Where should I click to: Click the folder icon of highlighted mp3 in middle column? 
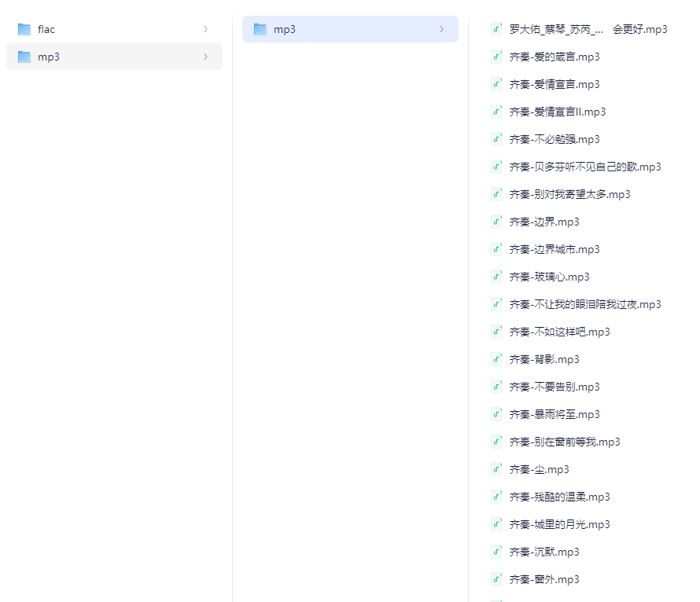coord(260,29)
